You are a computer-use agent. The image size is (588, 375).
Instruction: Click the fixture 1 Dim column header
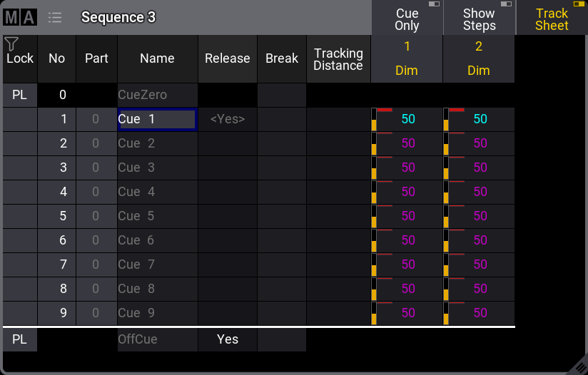tap(407, 59)
